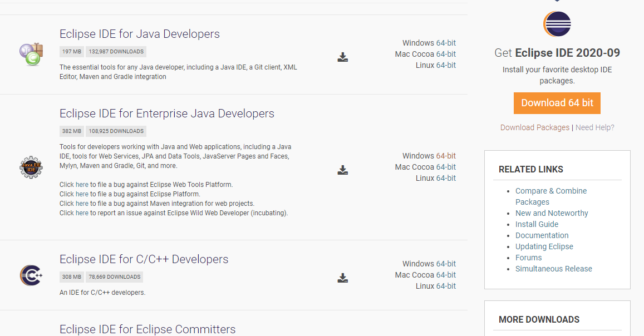Click the 197 MB size badge
Screen dimensions: 644x336
click(x=72, y=52)
